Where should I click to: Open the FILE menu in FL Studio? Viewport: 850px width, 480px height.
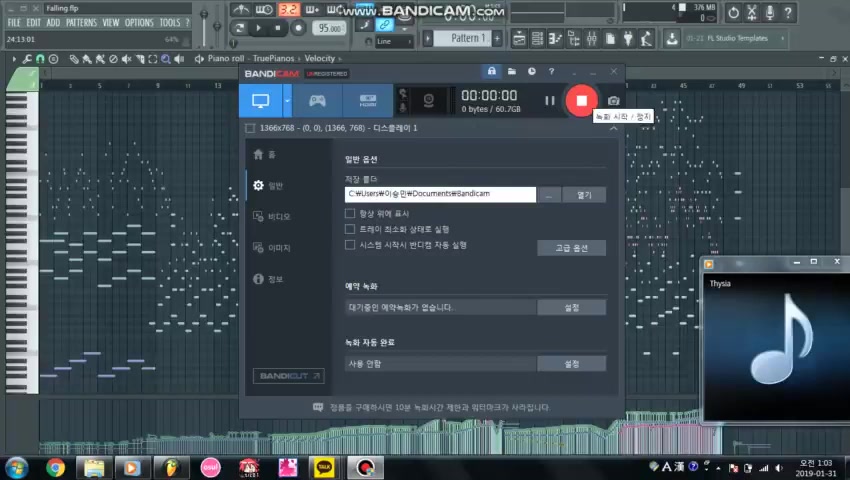(x=14, y=23)
